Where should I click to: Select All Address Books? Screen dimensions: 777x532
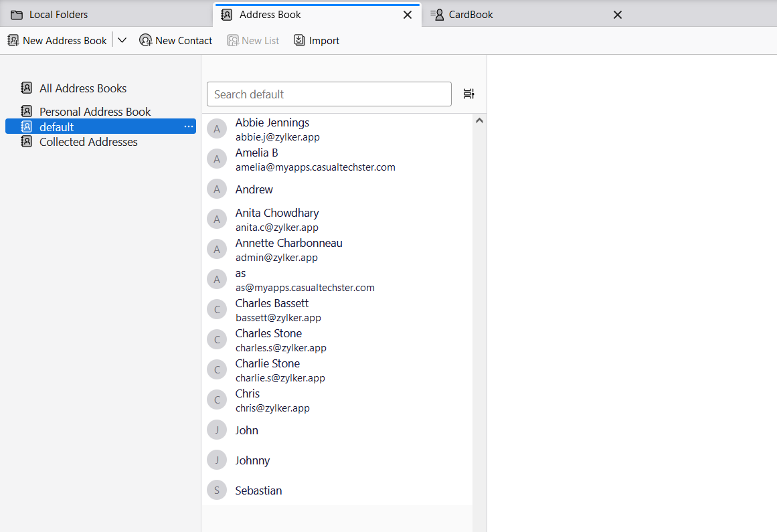(x=100, y=88)
